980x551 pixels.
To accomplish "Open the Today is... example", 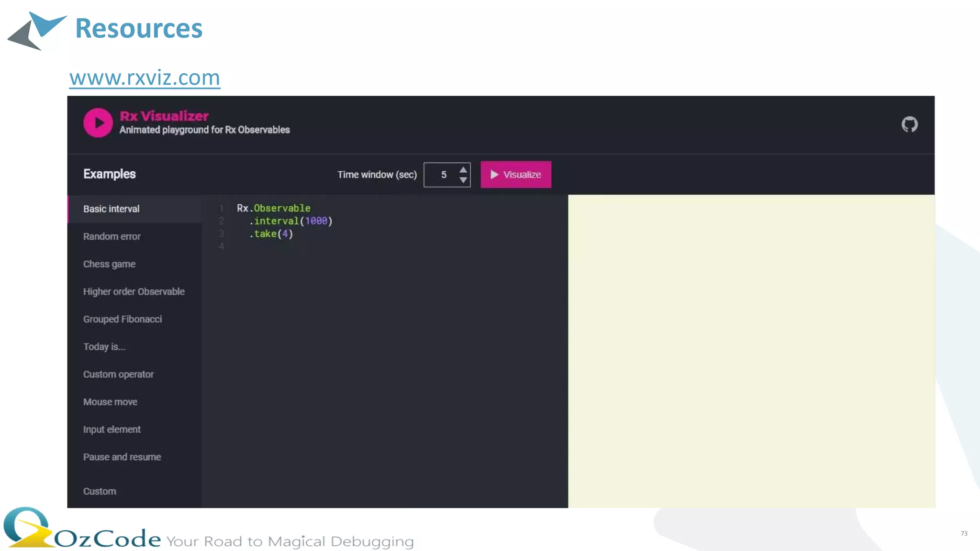I will point(104,347).
